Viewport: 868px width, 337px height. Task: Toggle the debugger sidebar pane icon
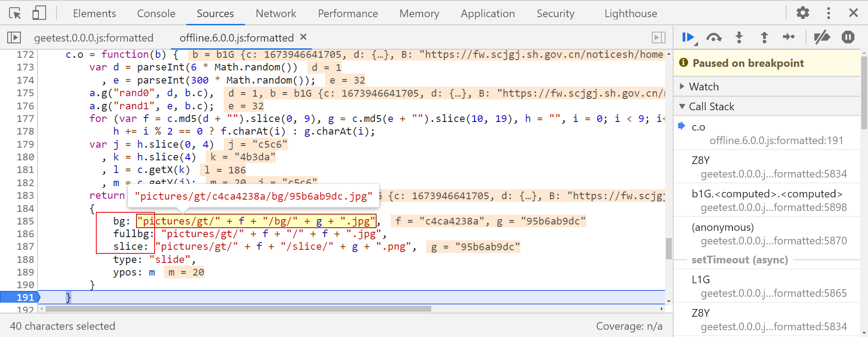tap(658, 37)
